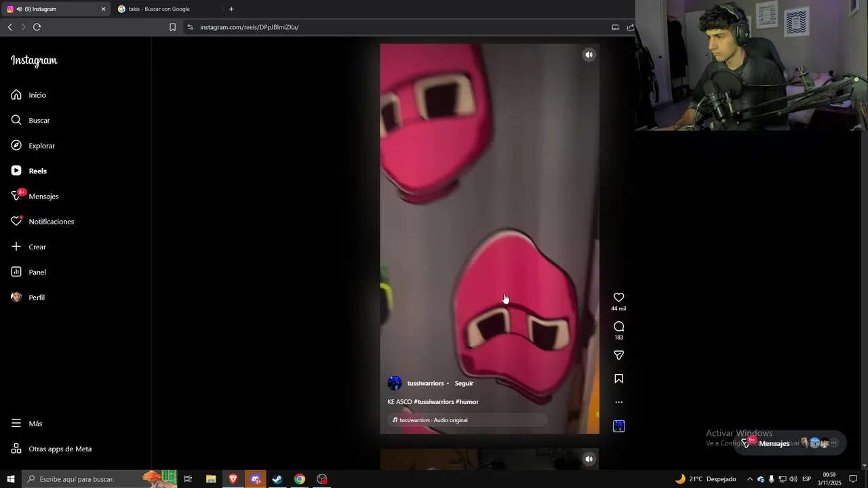Reload the Instagram page

point(37,27)
